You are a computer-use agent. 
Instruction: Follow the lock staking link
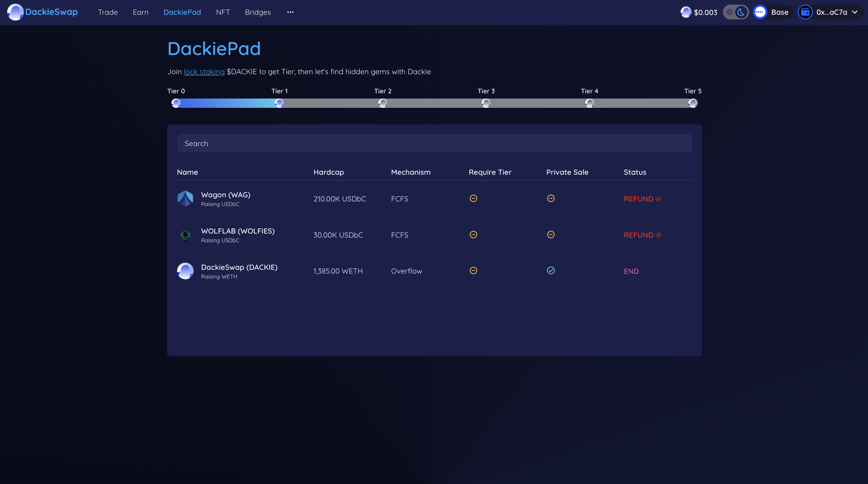click(x=204, y=72)
